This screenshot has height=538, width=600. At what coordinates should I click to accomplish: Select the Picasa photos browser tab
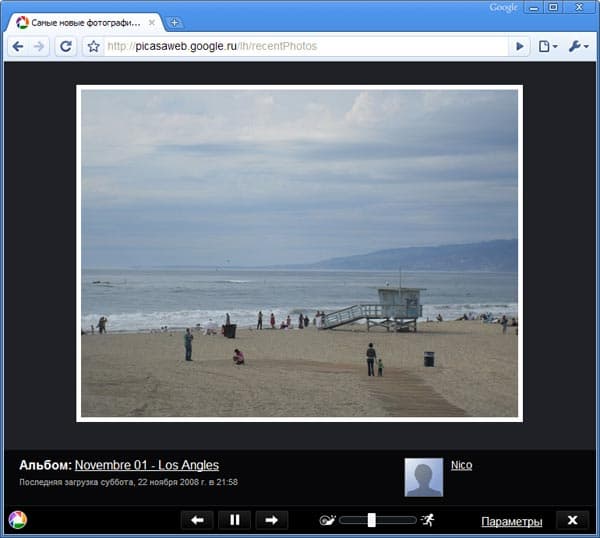pos(85,23)
